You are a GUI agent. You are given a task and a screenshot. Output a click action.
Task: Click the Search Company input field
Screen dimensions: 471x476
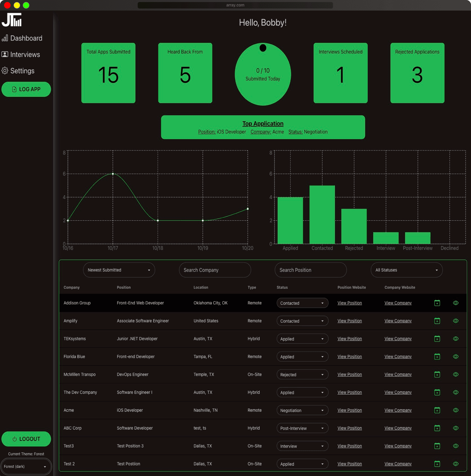pos(215,270)
